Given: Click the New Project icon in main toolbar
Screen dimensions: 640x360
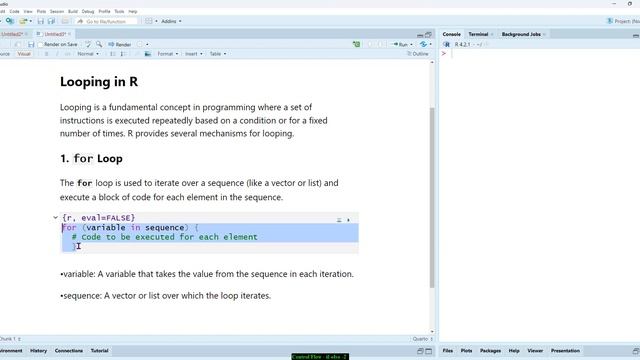Looking at the screenshot, I should pyautogui.click(x=10, y=21).
